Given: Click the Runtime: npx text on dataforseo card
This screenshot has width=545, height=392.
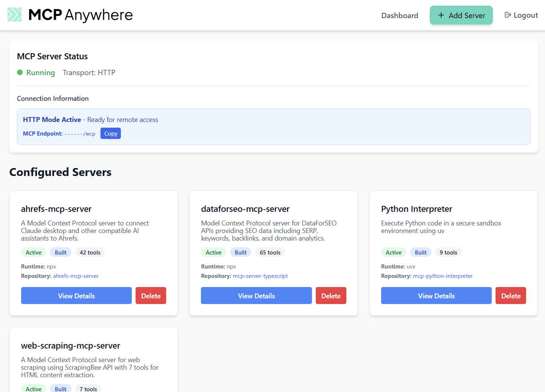Looking at the screenshot, I should (218, 267).
